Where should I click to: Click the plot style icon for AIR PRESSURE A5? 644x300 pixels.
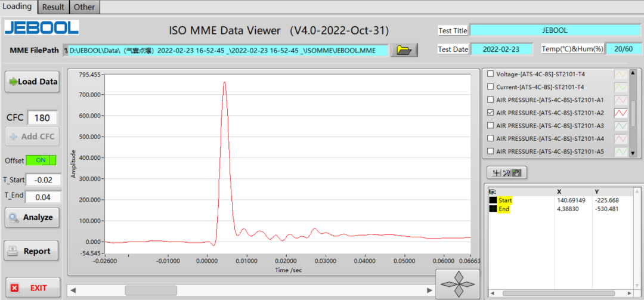[x=621, y=151]
